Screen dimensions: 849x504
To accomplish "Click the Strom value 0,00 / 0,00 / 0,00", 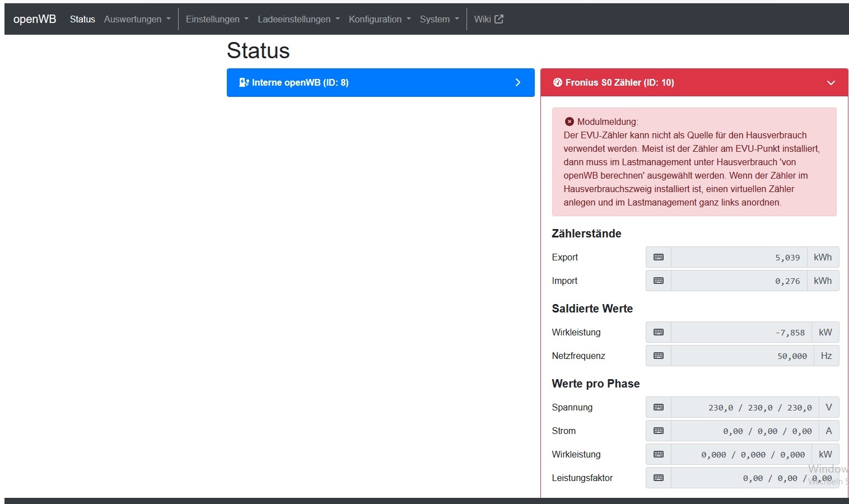I will (x=745, y=431).
